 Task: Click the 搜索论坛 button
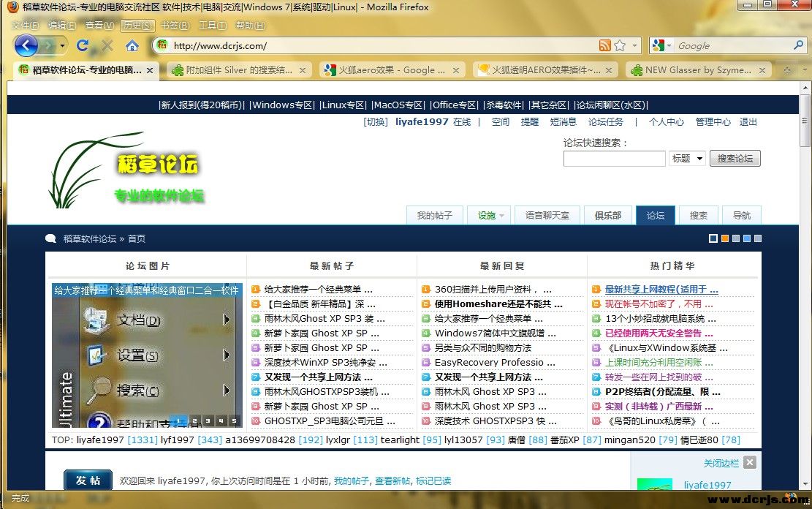tap(735, 158)
